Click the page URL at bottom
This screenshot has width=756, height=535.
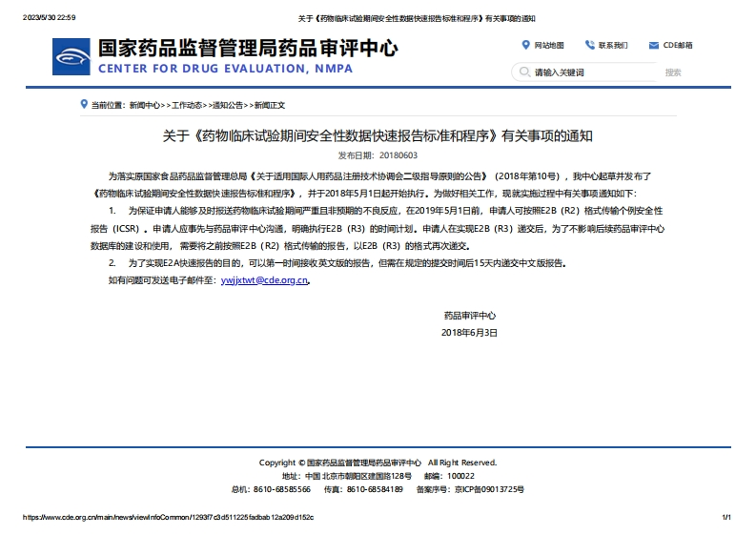(169, 517)
